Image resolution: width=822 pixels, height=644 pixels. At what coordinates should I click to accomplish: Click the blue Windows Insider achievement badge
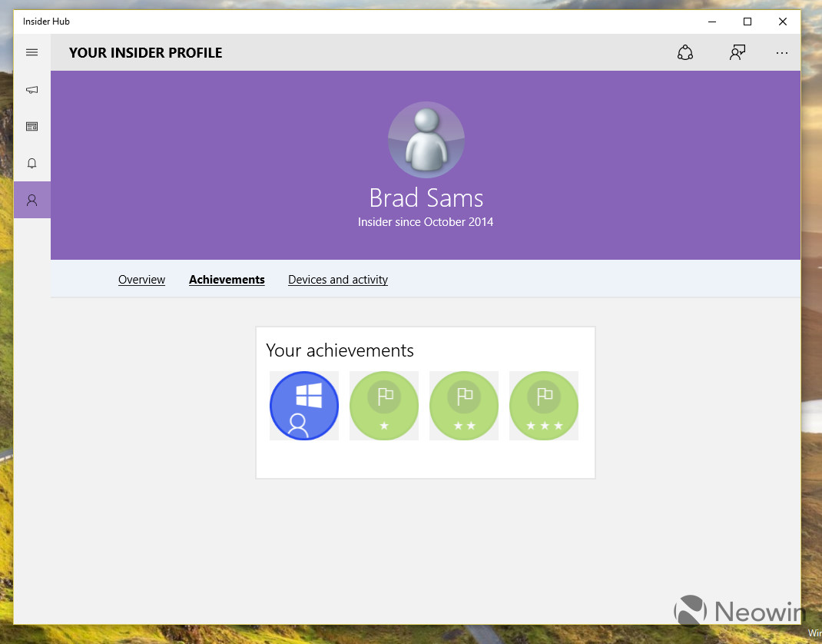click(x=304, y=406)
